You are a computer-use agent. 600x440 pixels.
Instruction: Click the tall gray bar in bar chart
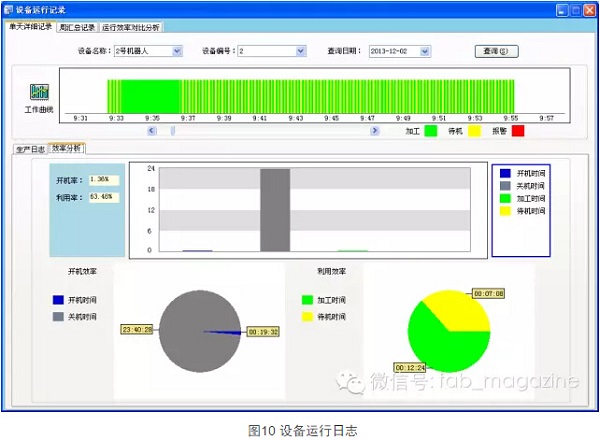275,210
